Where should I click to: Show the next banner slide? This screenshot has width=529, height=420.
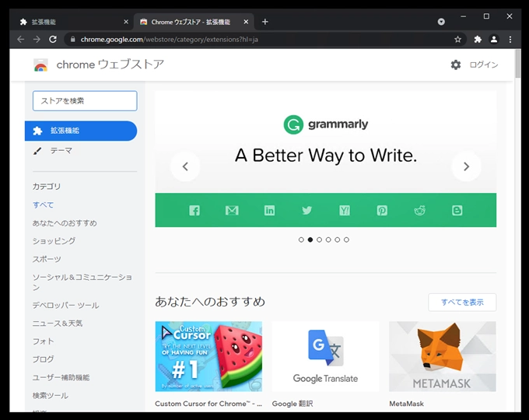point(466,166)
